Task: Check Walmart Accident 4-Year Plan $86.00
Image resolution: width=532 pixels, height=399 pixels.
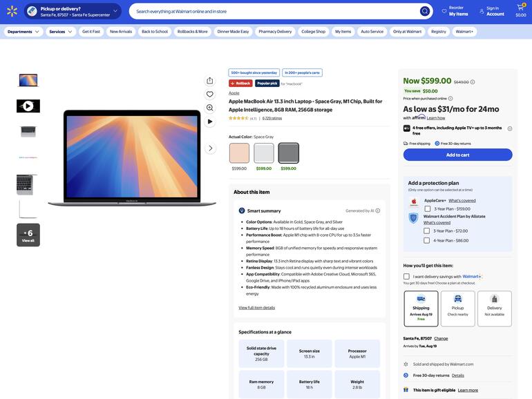Action: [x=426, y=240]
